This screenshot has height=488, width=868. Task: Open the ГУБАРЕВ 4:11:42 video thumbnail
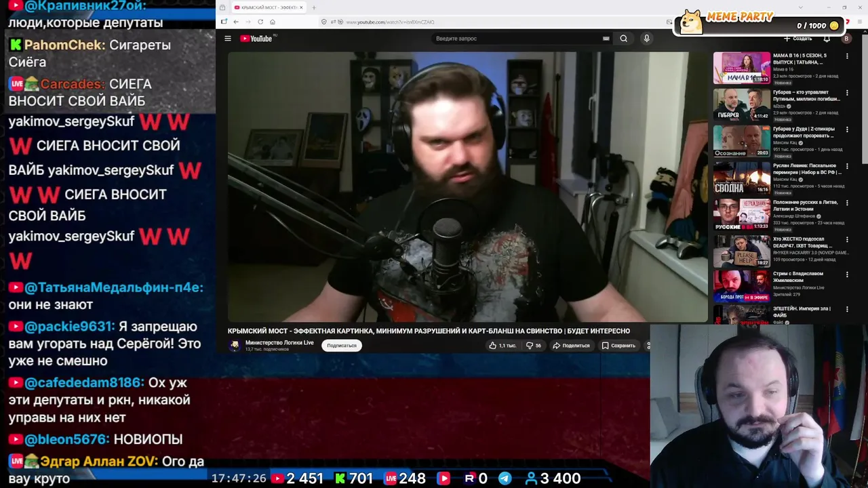tap(741, 104)
